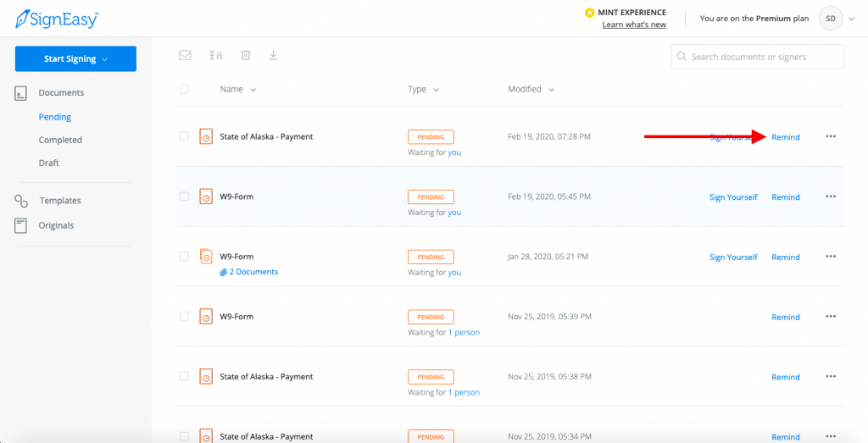Check the box for the 05:39 PM W9-Form
Viewport: 868px width, 443px height.
tap(184, 316)
